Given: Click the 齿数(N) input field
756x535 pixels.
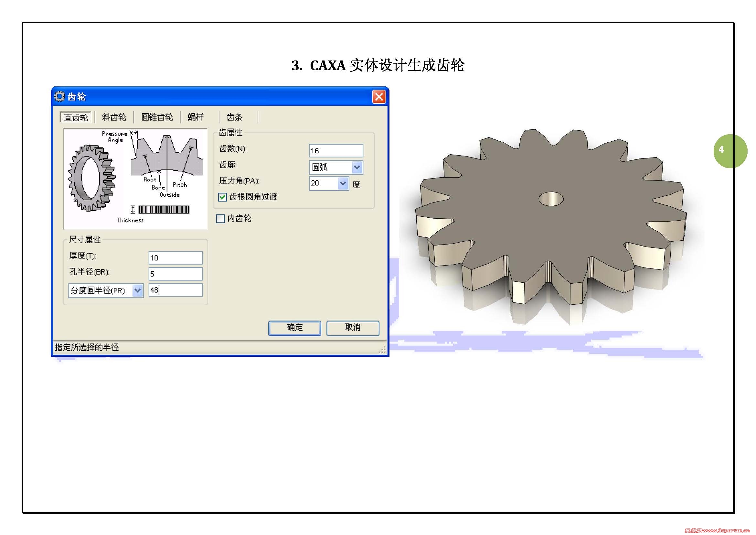Looking at the screenshot, I should (336, 150).
